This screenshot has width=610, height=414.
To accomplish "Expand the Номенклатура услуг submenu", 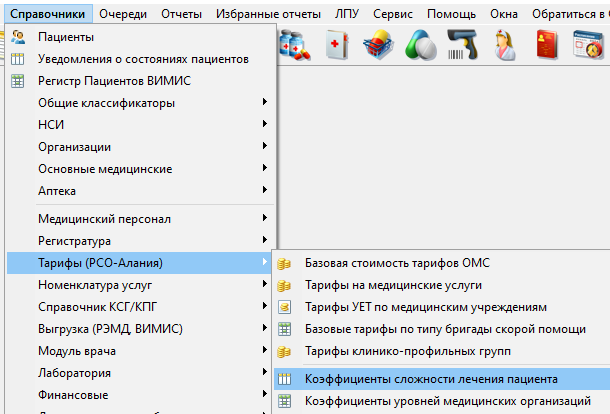I will point(90,285).
